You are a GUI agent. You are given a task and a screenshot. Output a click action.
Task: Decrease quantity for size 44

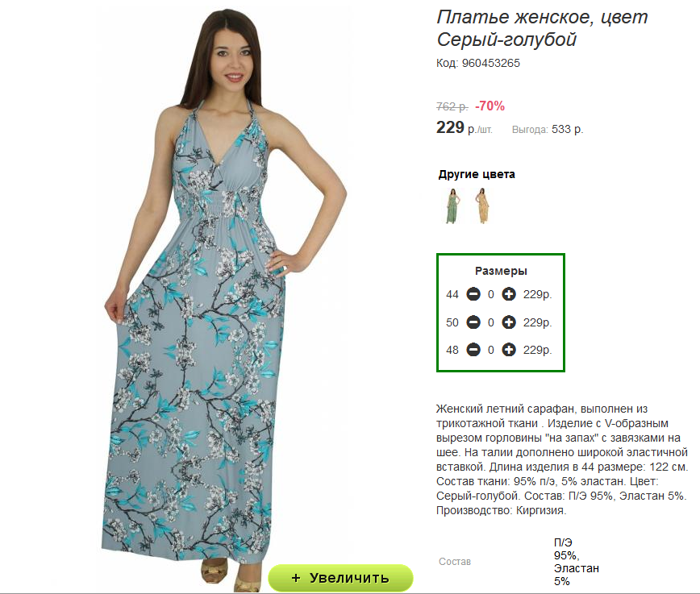tap(473, 294)
